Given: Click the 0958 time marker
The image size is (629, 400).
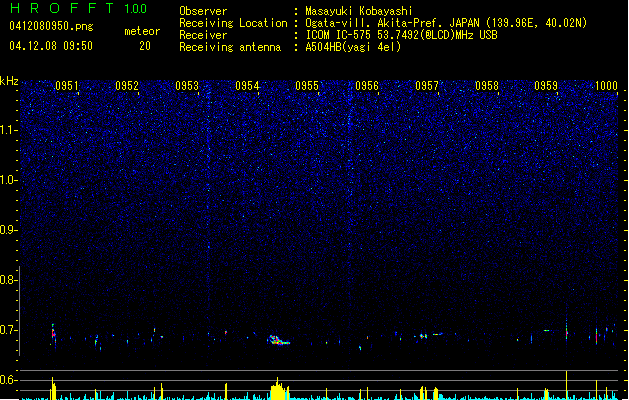Looking at the screenshot, I should pos(487,85).
